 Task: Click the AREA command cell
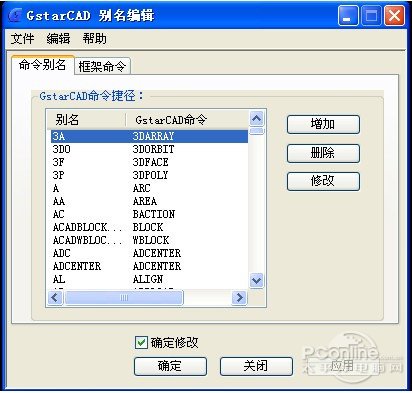145,201
